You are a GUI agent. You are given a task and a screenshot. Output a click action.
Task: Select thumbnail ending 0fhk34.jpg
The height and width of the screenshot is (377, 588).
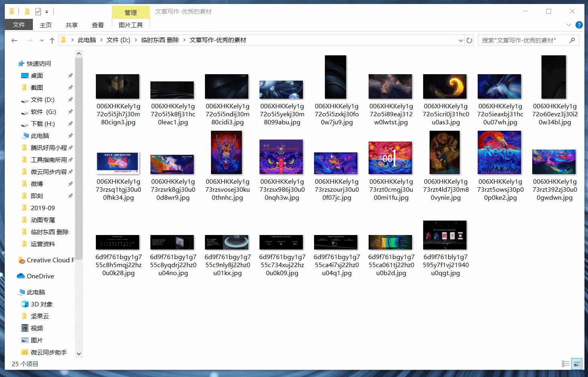(118, 163)
